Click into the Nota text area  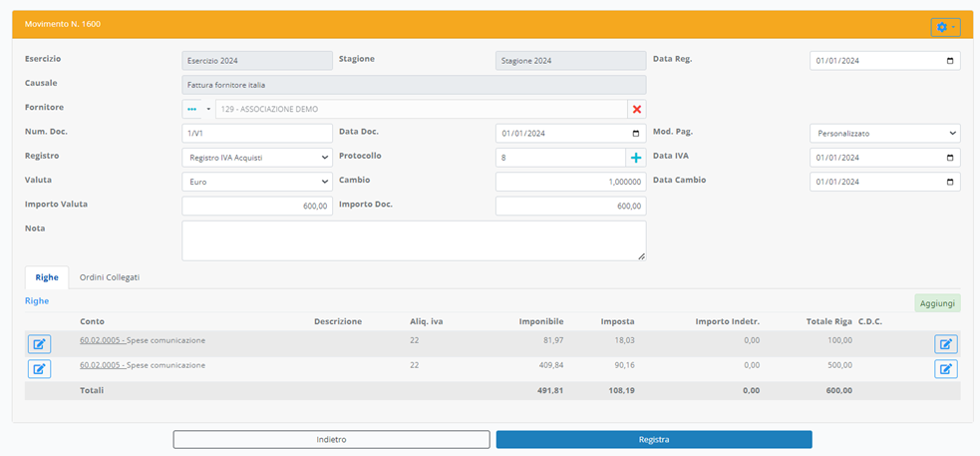[414, 240]
